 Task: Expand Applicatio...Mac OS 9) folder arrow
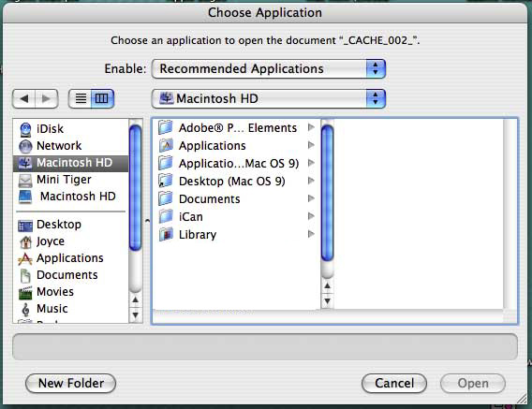(311, 163)
